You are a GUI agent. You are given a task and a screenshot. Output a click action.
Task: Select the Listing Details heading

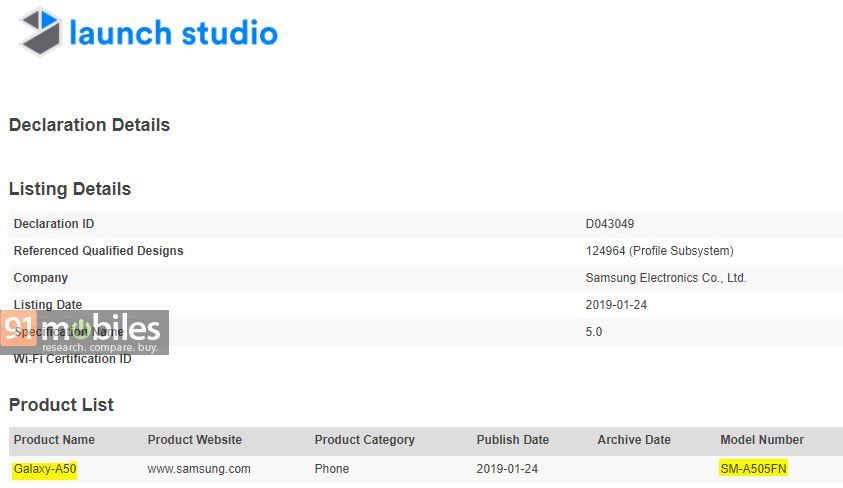[70, 189]
